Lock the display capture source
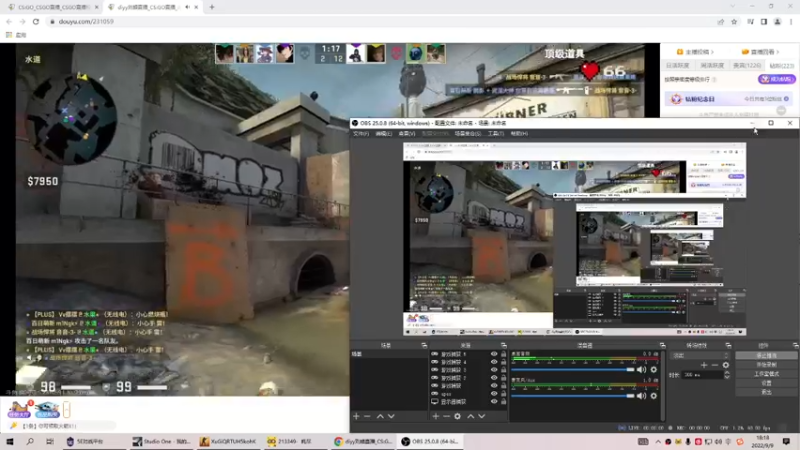This screenshot has height=450, width=800. 504,402
